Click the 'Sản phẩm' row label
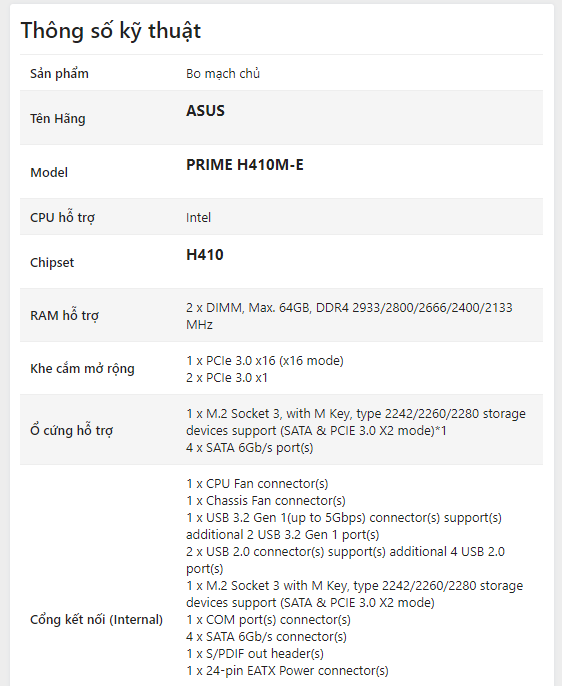 point(59,74)
